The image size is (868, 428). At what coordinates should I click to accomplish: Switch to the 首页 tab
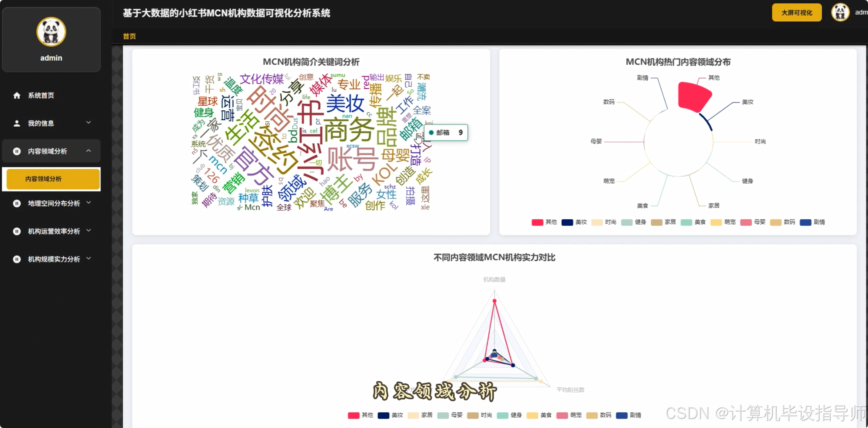[129, 36]
